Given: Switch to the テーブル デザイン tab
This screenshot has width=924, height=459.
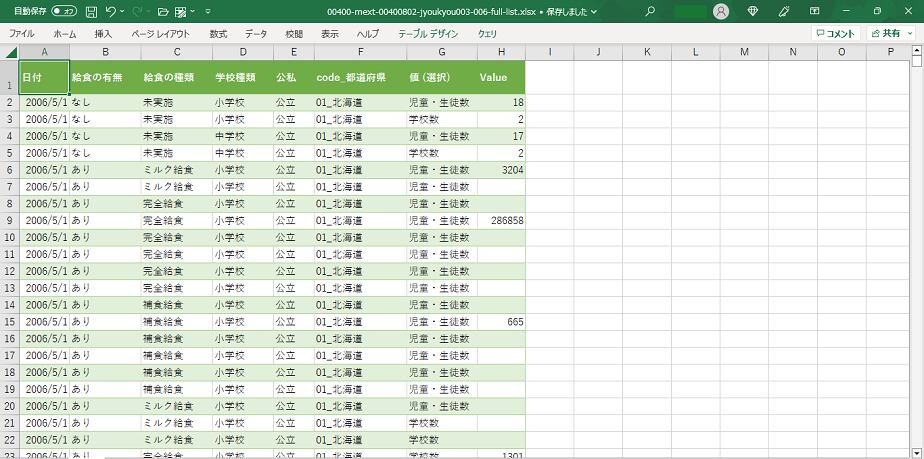Looking at the screenshot, I should click(x=428, y=33).
